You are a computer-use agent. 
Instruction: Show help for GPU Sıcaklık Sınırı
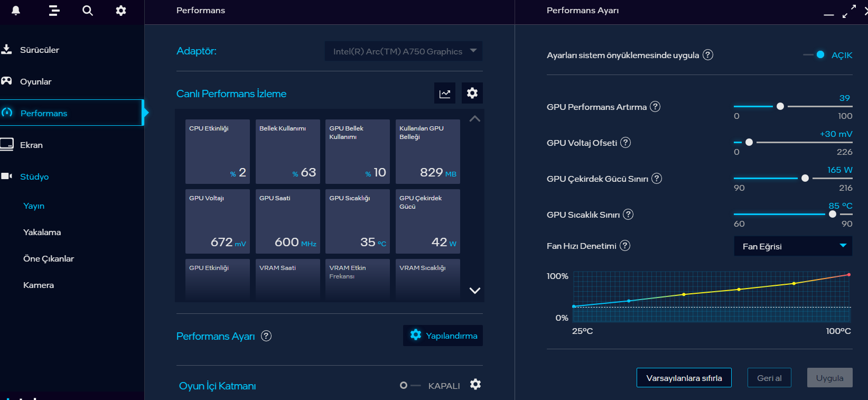(x=628, y=215)
